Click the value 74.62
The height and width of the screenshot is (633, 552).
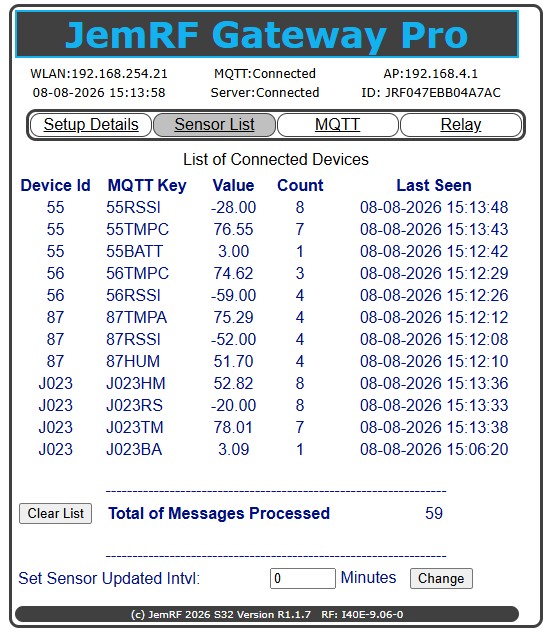[x=233, y=274]
